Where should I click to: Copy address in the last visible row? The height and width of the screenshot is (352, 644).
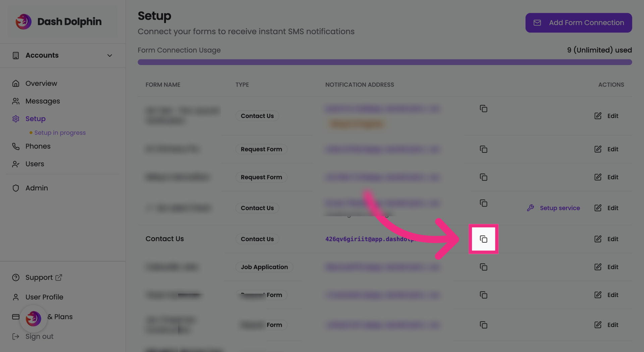pyautogui.click(x=483, y=325)
